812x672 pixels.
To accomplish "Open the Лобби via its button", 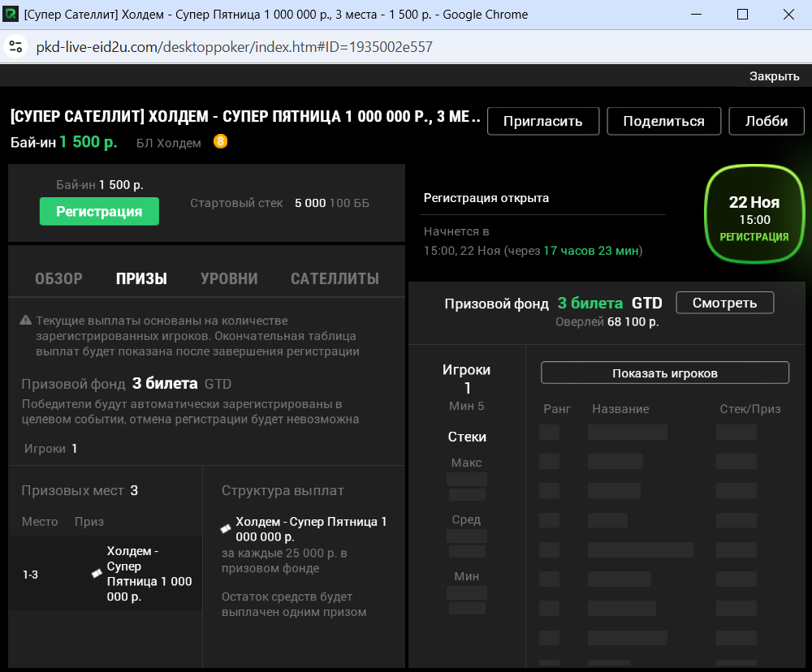I will pyautogui.click(x=765, y=121).
